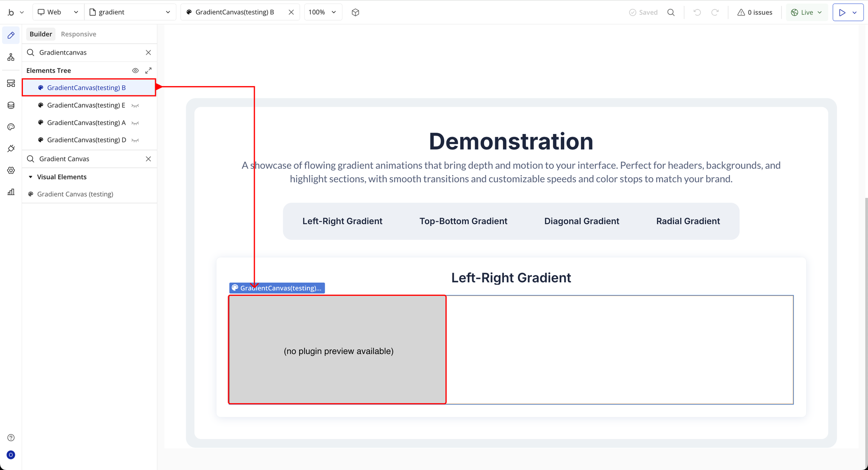Open the Logs chart icon

11,192
